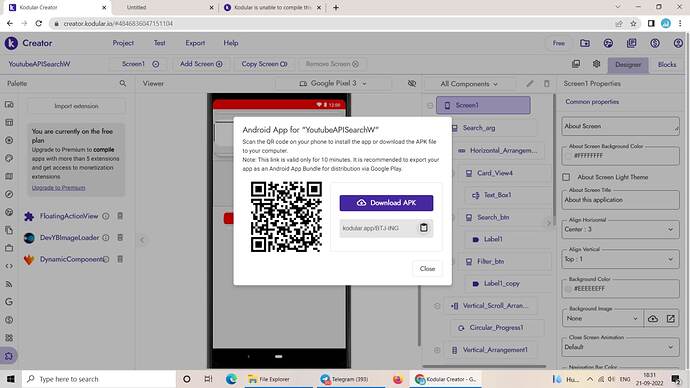Toggle About Screen Light Theme checkbox
690x388 pixels.
(x=566, y=177)
